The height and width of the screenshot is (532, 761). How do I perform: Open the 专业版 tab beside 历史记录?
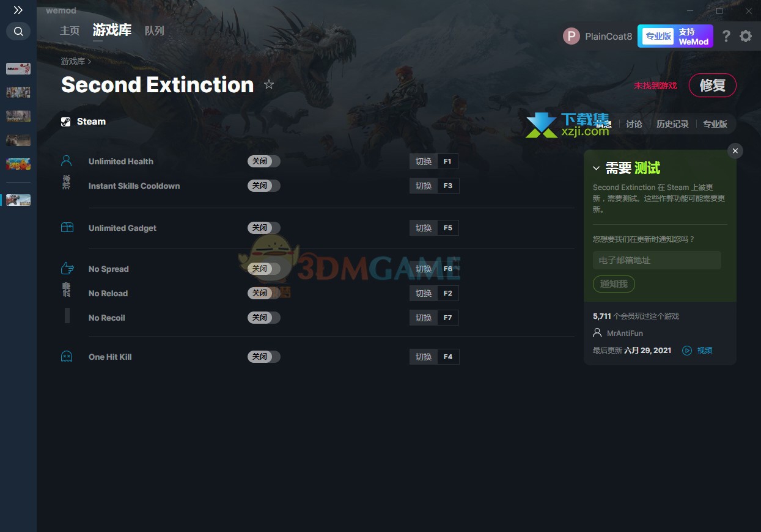point(715,124)
